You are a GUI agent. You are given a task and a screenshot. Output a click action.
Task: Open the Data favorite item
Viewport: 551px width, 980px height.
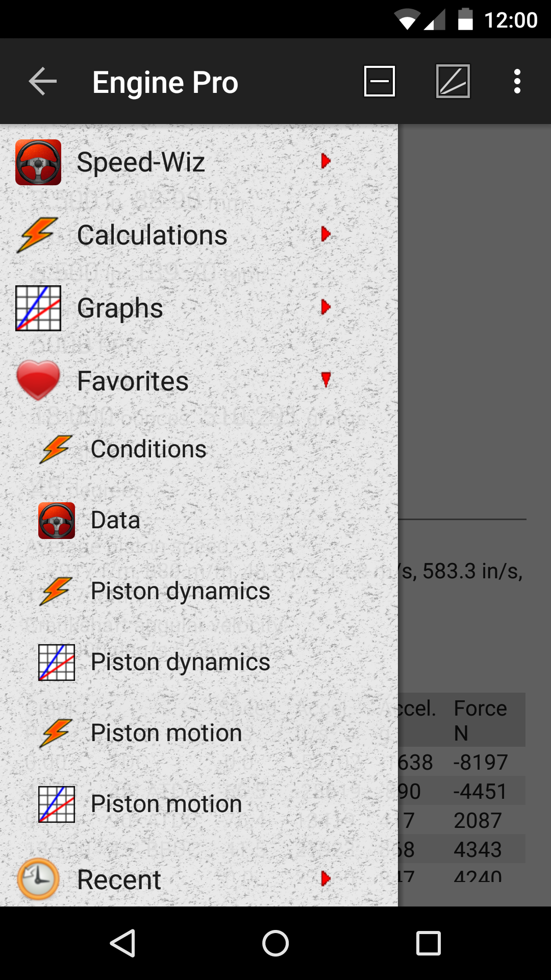pyautogui.click(x=115, y=520)
